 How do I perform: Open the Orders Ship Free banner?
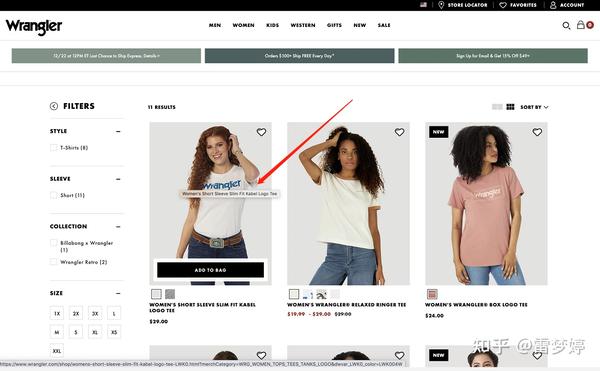click(300, 56)
